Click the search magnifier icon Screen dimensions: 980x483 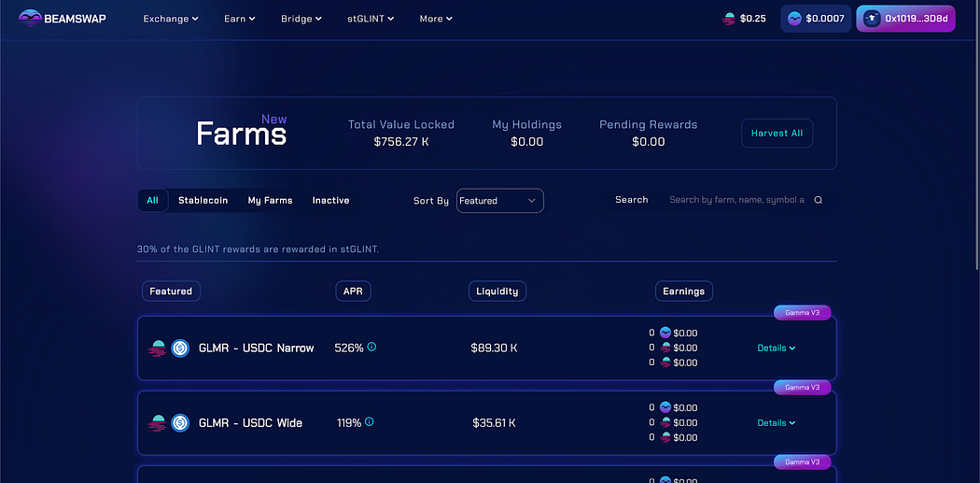[819, 200]
